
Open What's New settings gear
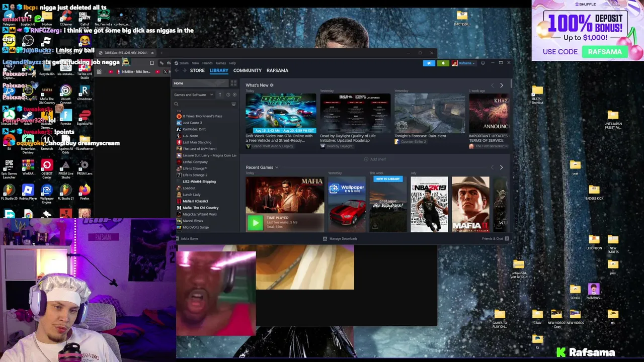[272, 85]
